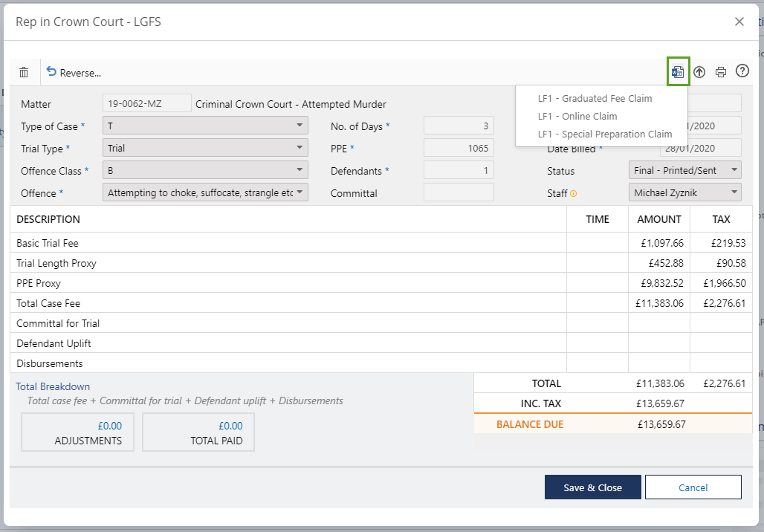This screenshot has height=532, width=764.
Task: Expand the Type of Case dropdown
Action: [205, 126]
